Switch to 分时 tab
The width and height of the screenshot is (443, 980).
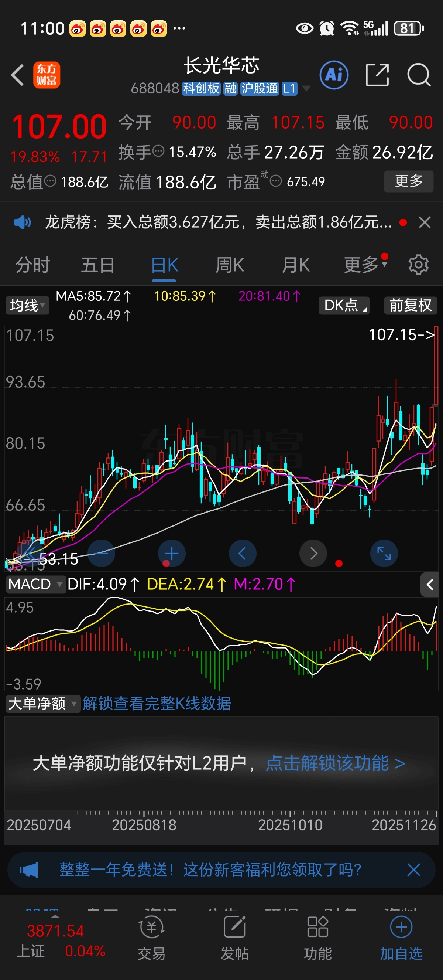click(33, 265)
